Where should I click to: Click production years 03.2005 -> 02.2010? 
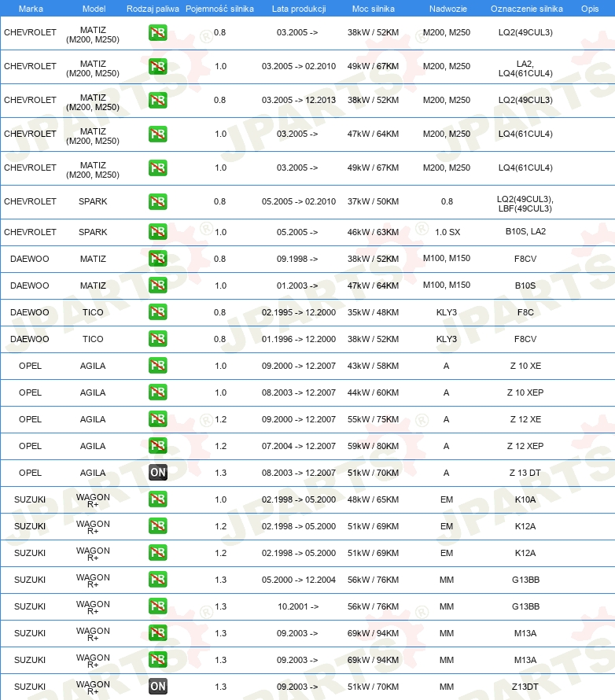[299, 66]
